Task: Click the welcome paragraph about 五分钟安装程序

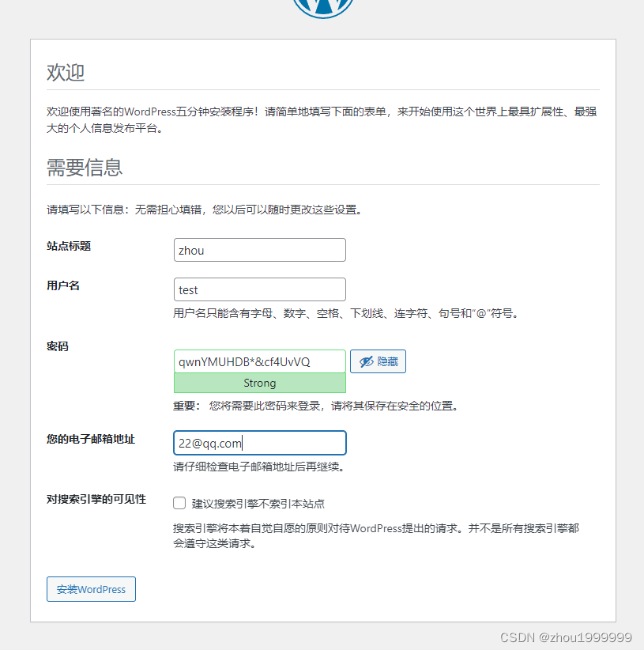Action: (x=322, y=120)
